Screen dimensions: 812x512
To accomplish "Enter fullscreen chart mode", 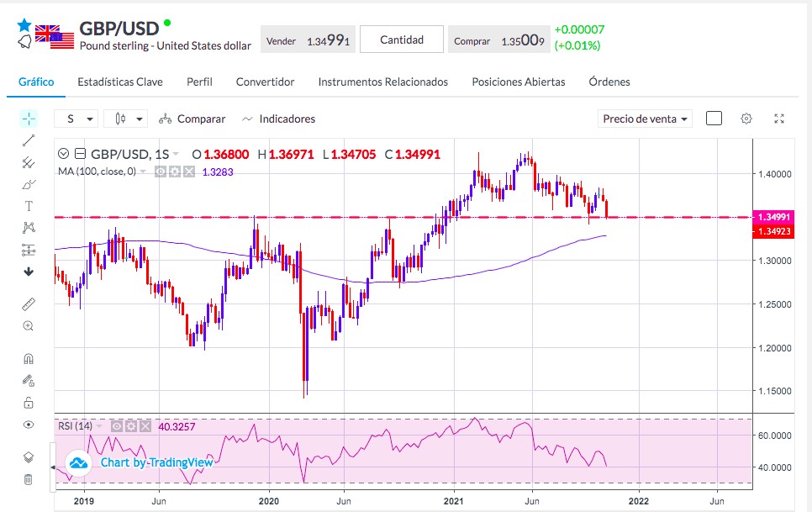I will [779, 119].
